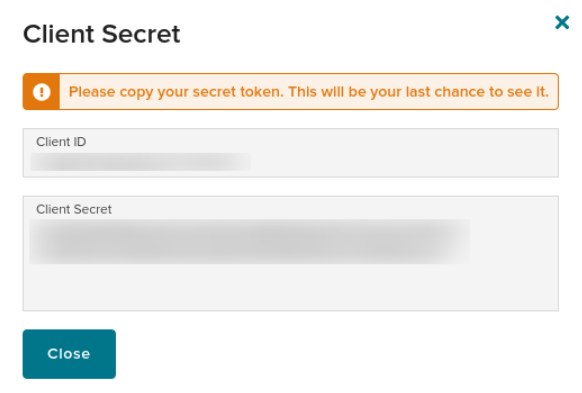Click the word Client in the dialog title
Image resolution: width=582 pixels, height=393 pixels.
(59, 34)
